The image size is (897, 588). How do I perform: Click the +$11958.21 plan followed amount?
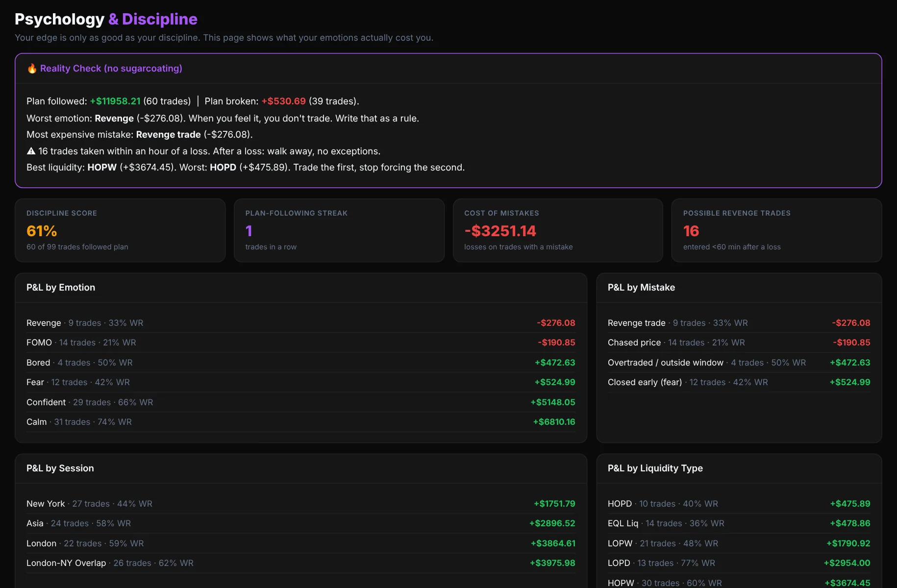115,101
